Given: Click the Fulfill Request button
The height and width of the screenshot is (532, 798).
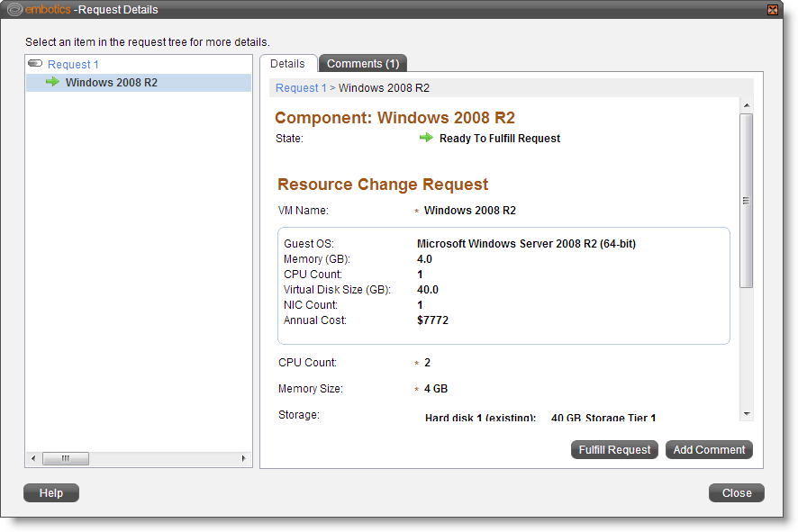Looking at the screenshot, I should [x=614, y=449].
